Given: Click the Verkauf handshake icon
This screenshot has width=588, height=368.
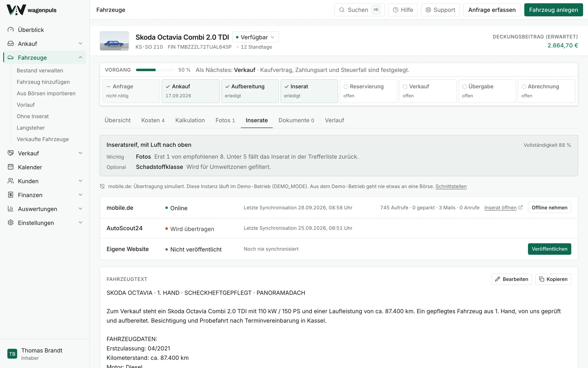Looking at the screenshot, I should click(x=11, y=153).
